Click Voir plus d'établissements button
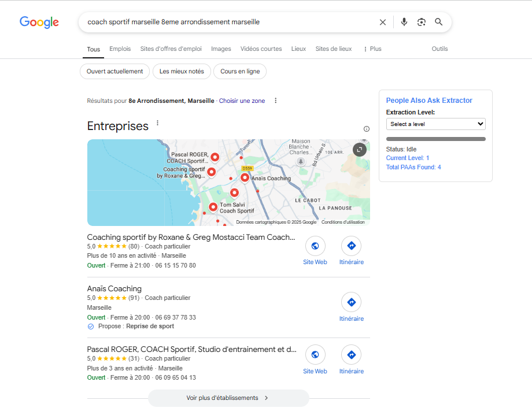Image resolution: width=532 pixels, height=419 pixels. tap(228, 398)
